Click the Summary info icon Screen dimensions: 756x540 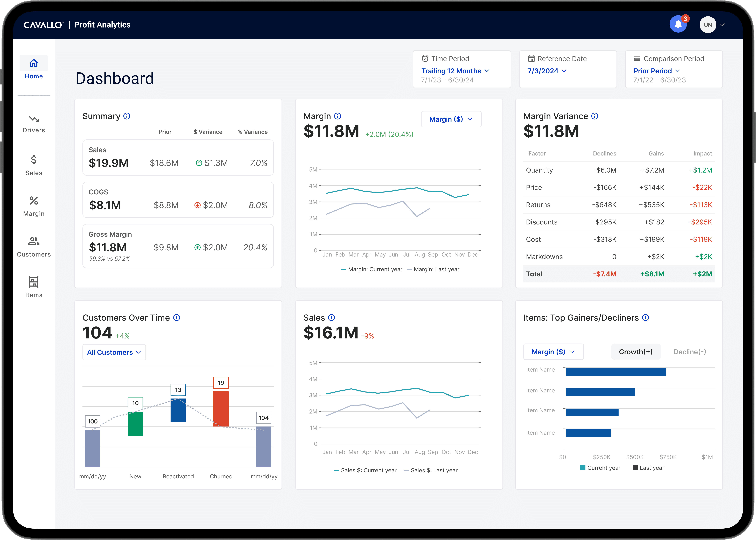pyautogui.click(x=127, y=116)
